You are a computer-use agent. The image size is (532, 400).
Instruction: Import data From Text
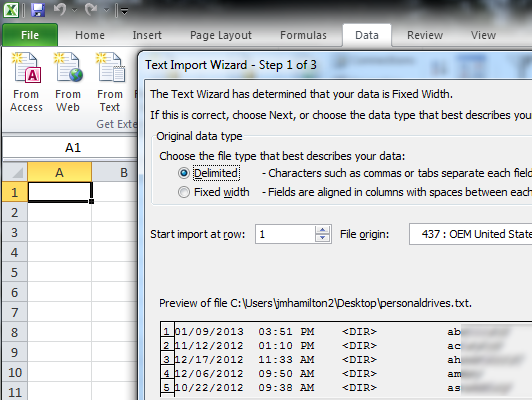click(x=110, y=82)
